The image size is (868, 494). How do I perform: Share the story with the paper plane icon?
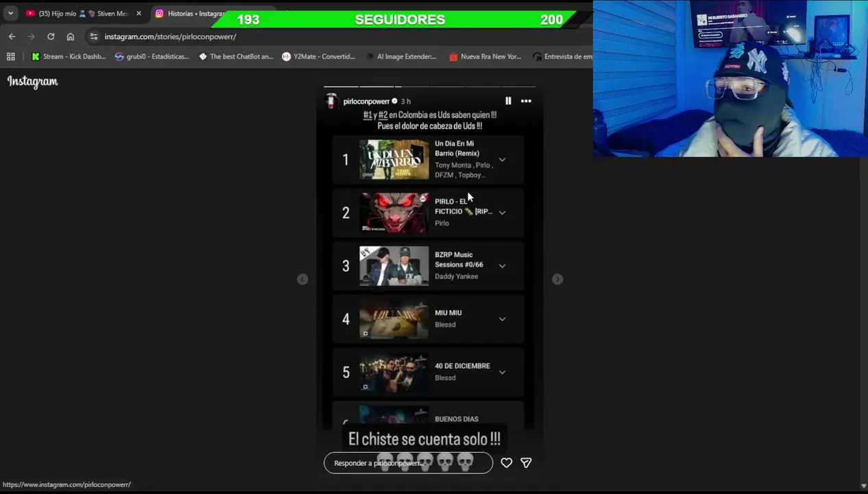point(526,463)
